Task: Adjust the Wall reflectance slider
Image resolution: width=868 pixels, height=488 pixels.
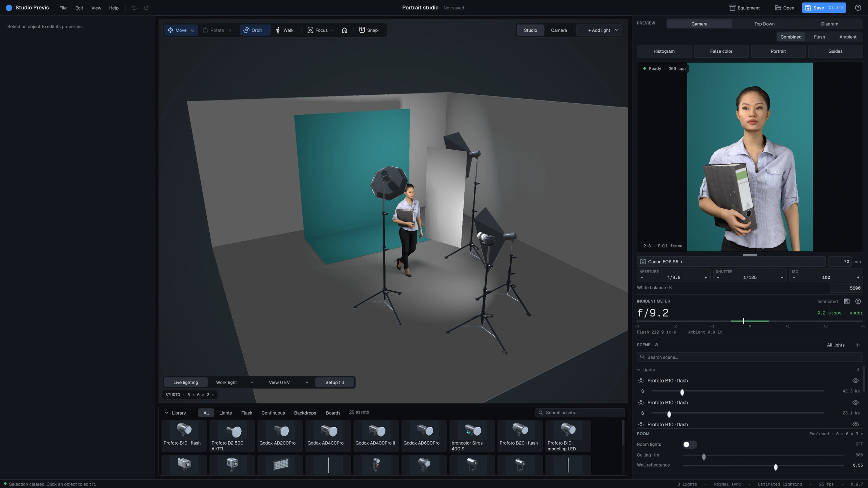Action: click(x=763, y=466)
